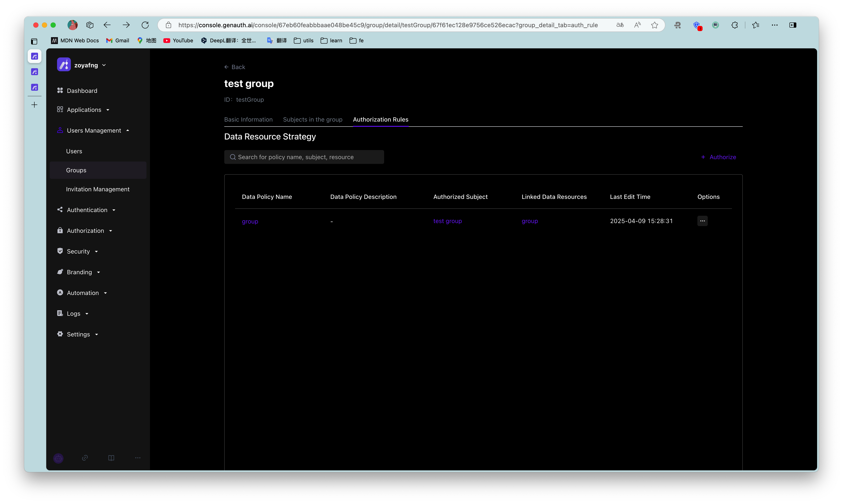
Task: Select the third GenAuth vertical tab
Action: coord(34,87)
